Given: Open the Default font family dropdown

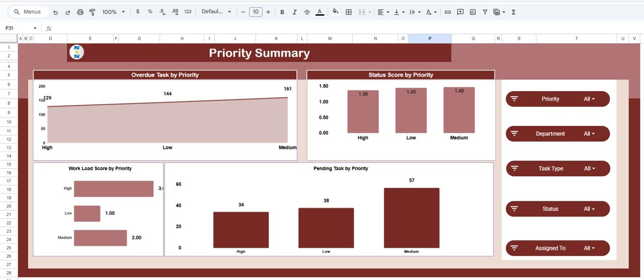Looking at the screenshot, I should [x=216, y=12].
